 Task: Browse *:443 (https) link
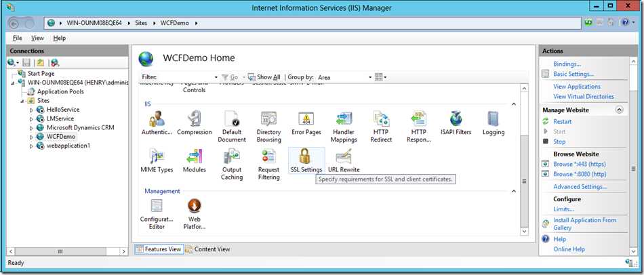pos(580,164)
